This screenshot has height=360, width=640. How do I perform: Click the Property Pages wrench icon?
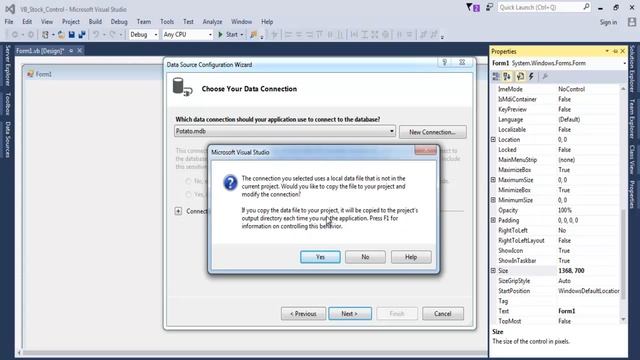[x=545, y=76]
